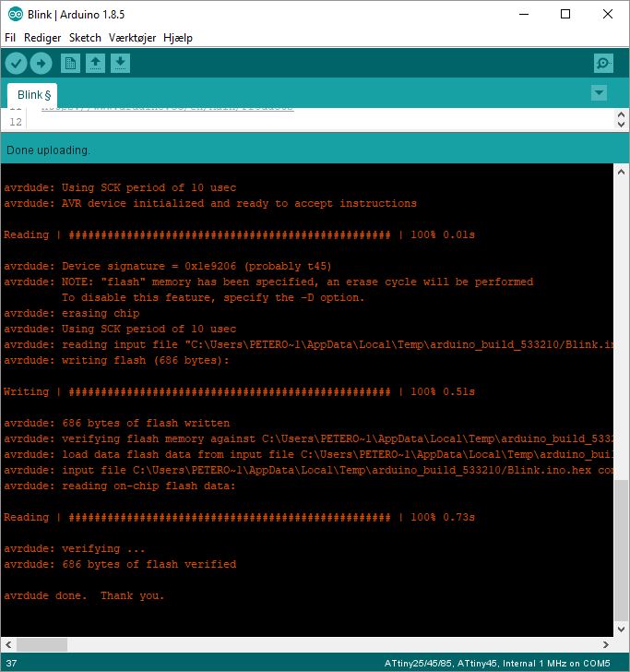Click editor scrollbar up arrow
Image resolution: width=630 pixels, height=672 pixels.
coord(621,114)
